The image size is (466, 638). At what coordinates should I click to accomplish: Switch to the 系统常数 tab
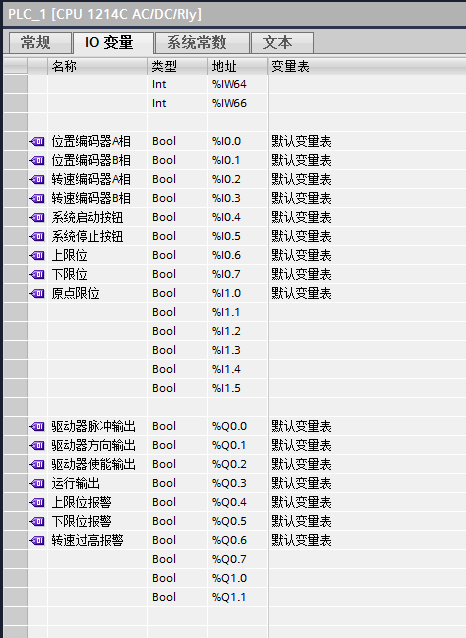point(202,43)
